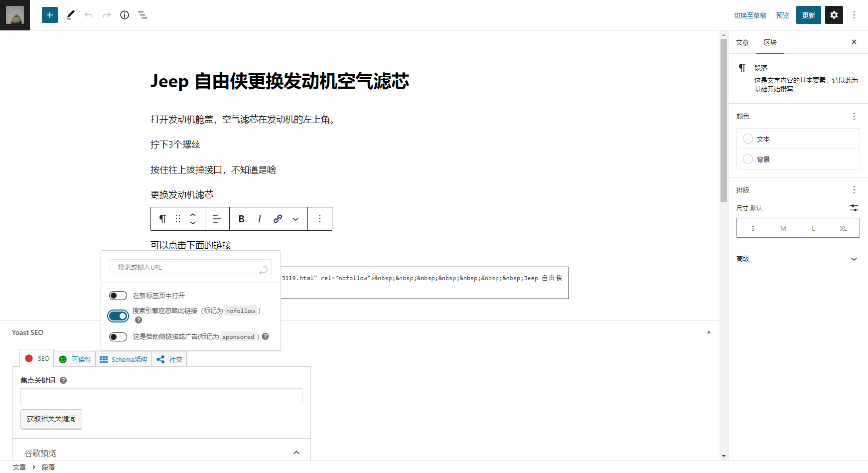Apply bold formatting in block toolbar
868x473 pixels.
point(241,218)
